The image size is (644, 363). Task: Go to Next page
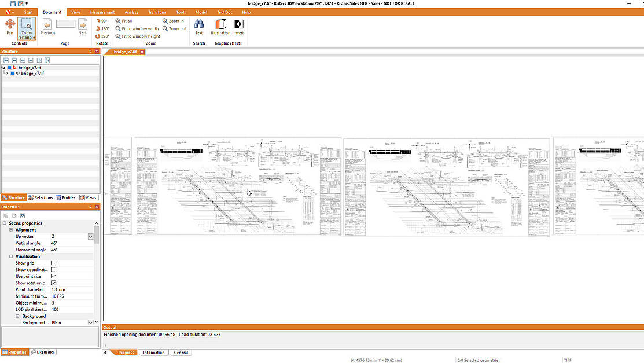pyautogui.click(x=83, y=27)
